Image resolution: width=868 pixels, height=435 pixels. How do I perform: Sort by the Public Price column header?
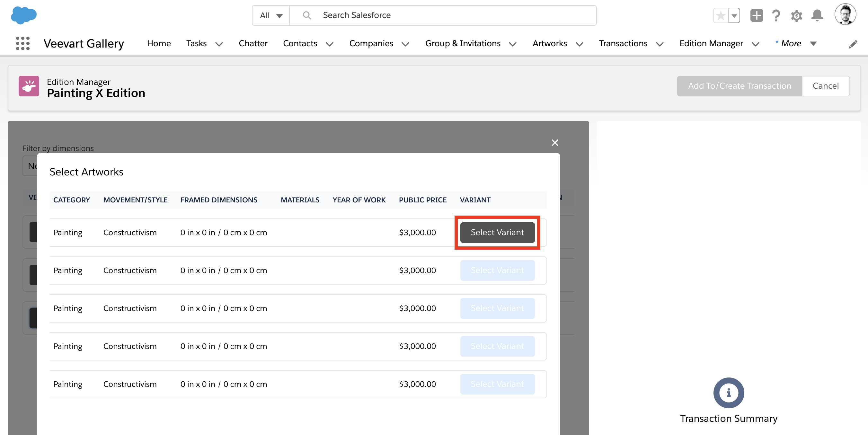pyautogui.click(x=422, y=200)
